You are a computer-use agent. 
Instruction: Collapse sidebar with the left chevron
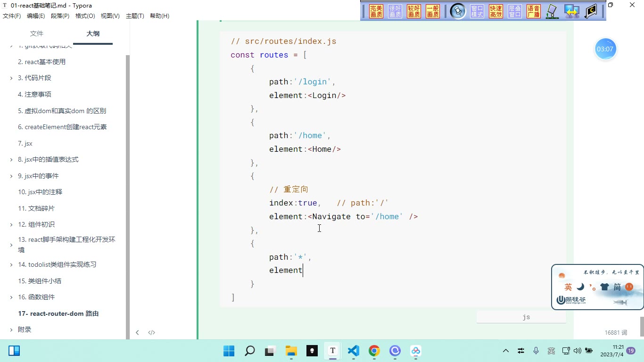click(x=137, y=332)
